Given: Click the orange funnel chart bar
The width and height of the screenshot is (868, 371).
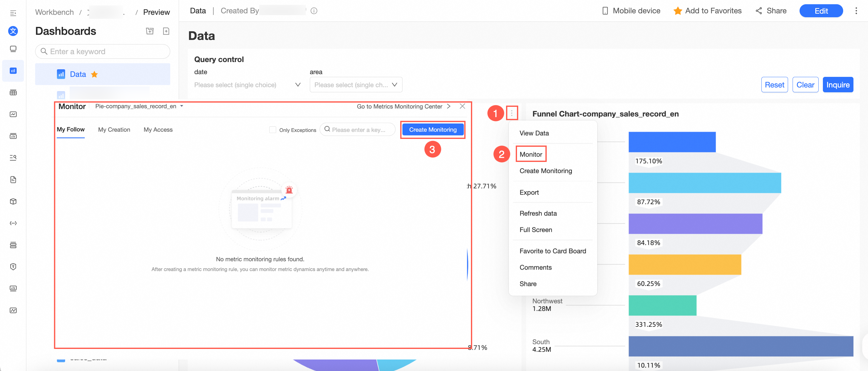Looking at the screenshot, I should [x=684, y=264].
